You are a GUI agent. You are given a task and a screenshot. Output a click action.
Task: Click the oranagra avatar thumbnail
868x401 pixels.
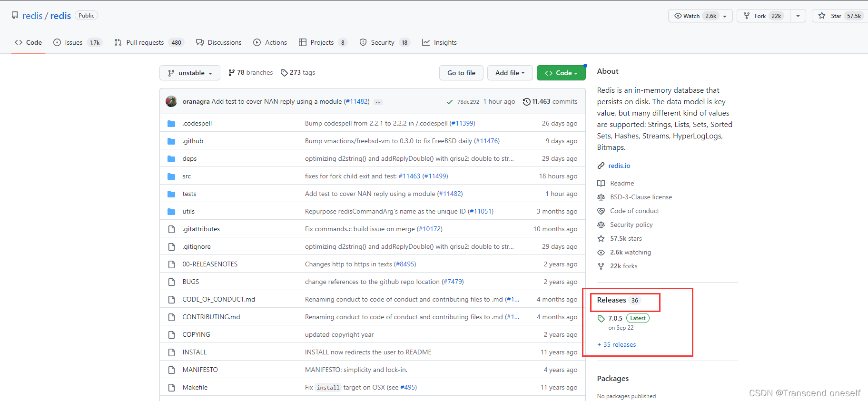coord(171,101)
